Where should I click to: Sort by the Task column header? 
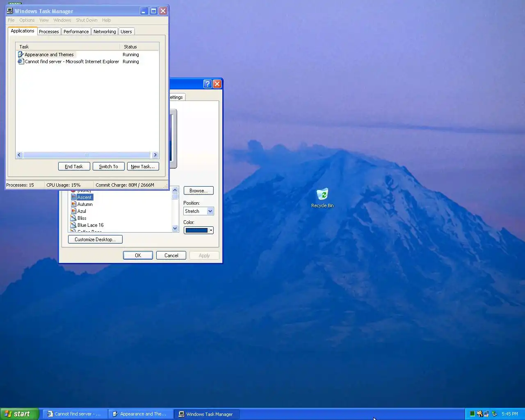[68, 47]
